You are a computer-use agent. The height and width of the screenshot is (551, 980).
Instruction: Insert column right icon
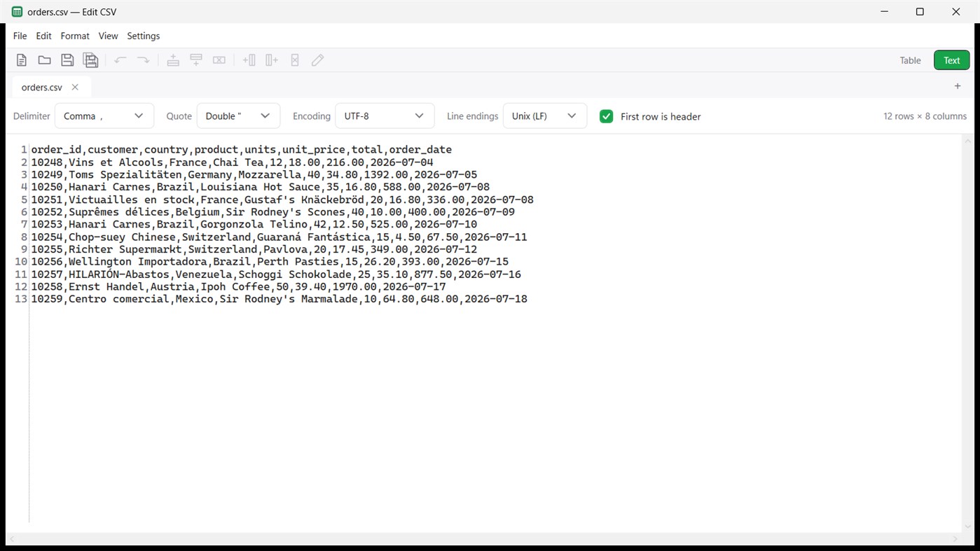tap(272, 60)
